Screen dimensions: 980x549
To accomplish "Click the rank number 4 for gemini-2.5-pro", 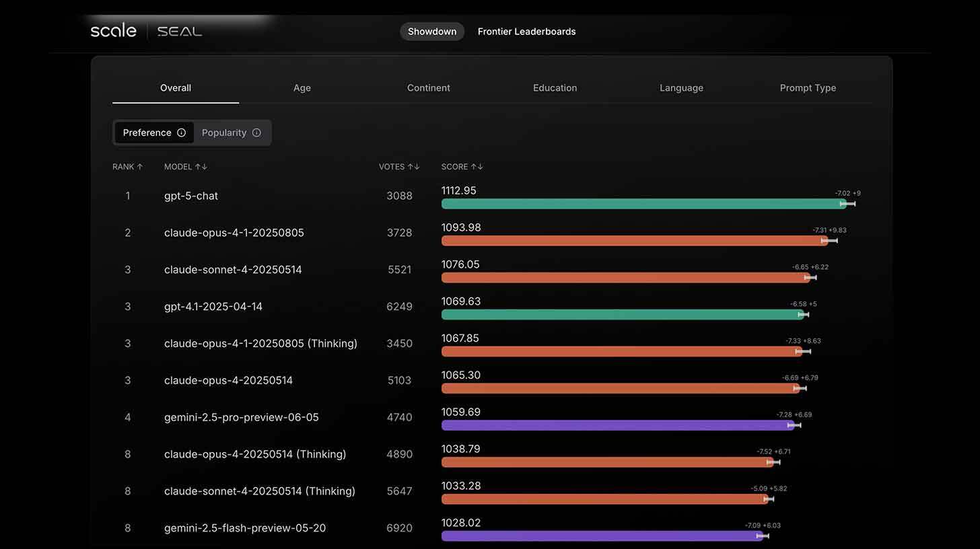I will (x=128, y=418).
